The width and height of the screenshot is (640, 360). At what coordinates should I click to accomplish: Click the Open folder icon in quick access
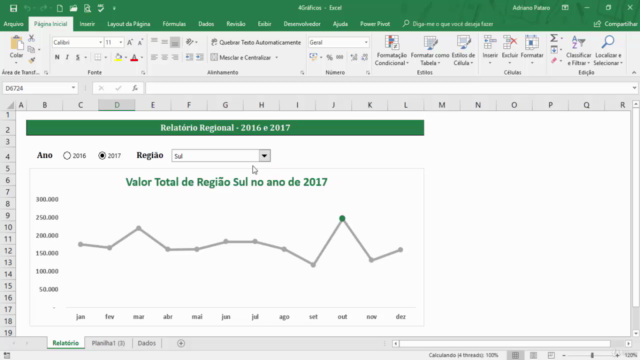pyautogui.click(x=73, y=8)
